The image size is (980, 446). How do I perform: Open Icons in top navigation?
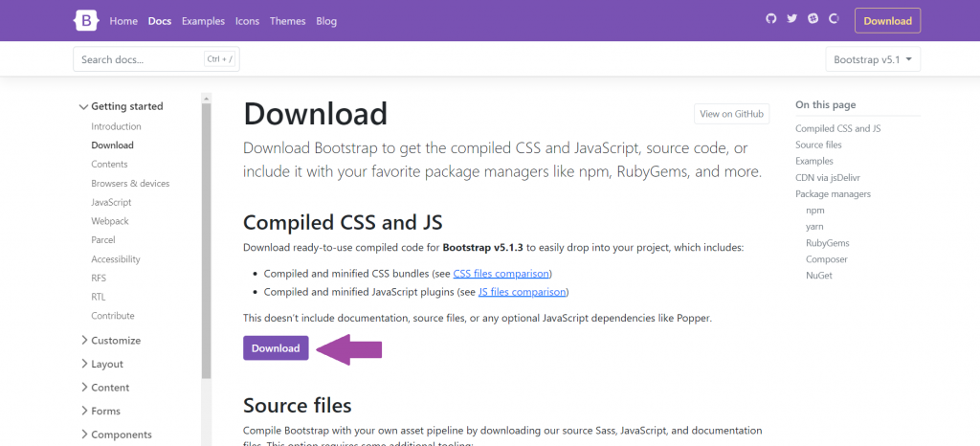point(247,21)
